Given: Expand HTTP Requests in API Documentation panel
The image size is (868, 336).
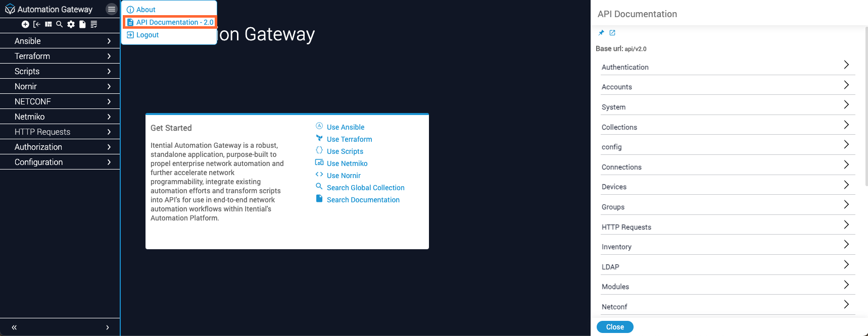Looking at the screenshot, I should [728, 226].
